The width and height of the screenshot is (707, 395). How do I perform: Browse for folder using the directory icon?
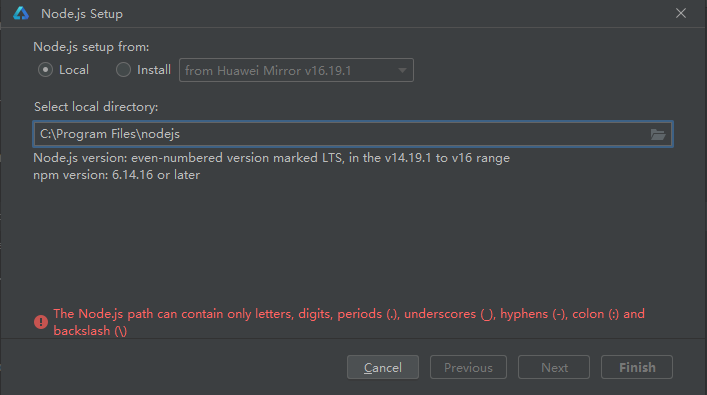[657, 134]
